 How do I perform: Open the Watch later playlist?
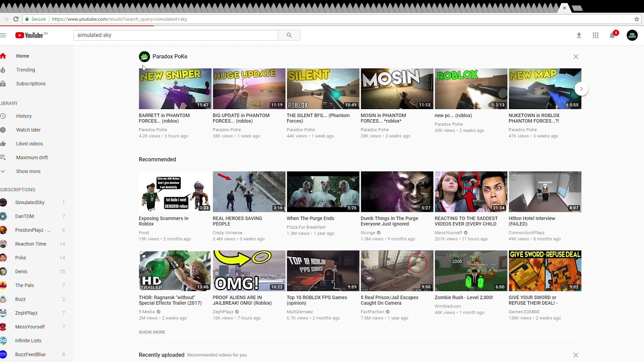[28, 130]
